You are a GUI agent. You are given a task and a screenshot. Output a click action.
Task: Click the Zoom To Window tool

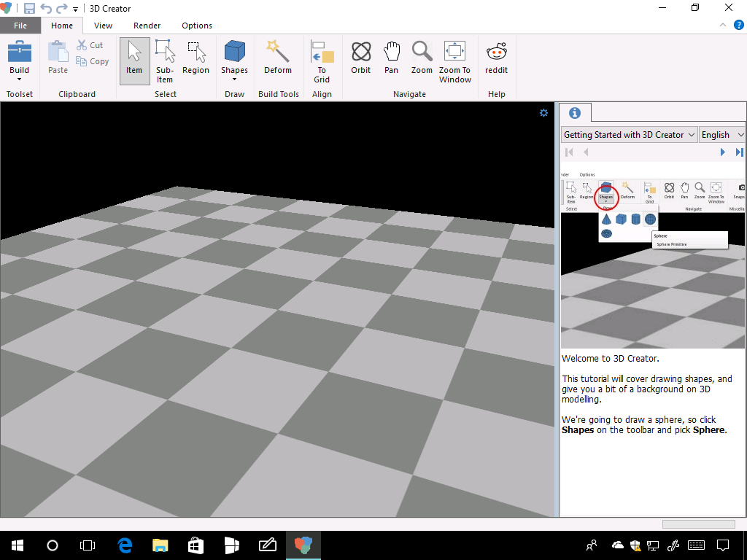click(x=455, y=61)
